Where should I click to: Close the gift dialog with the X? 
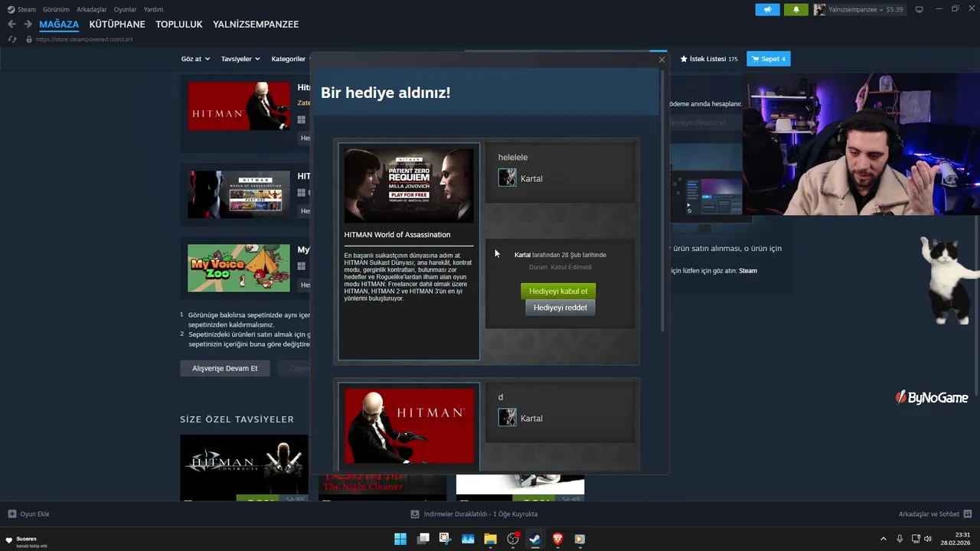tap(661, 60)
